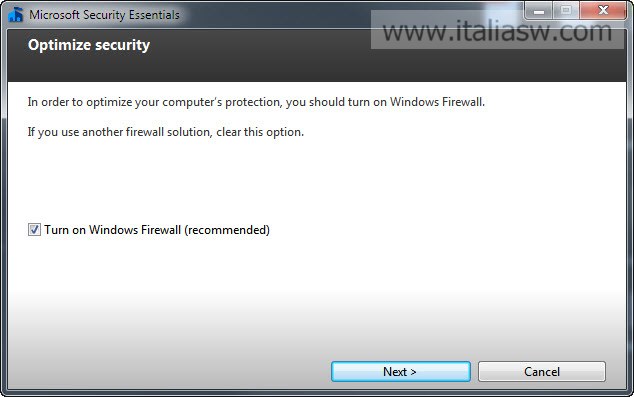This screenshot has height=397, width=634.
Task: Click the www.italiasw.com watermark
Action: [x=497, y=31]
